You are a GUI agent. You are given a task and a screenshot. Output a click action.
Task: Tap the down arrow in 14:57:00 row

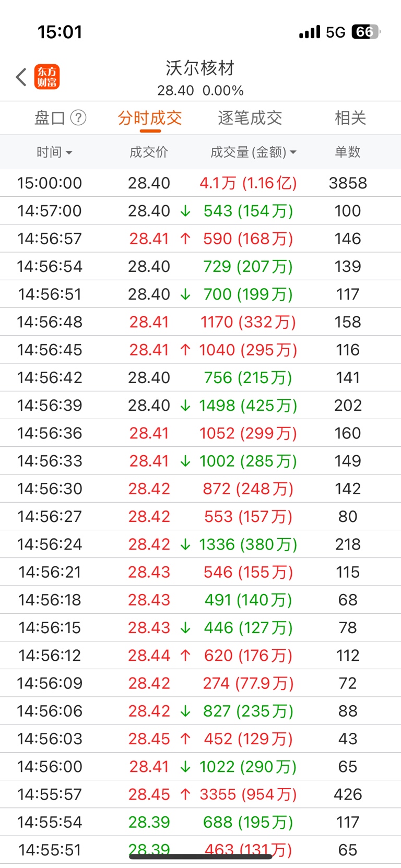[185, 211]
